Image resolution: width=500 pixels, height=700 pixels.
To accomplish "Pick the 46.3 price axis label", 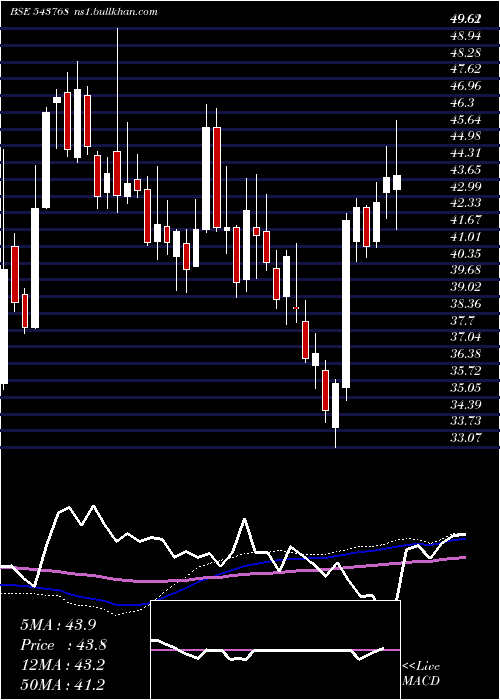I will (x=462, y=103).
